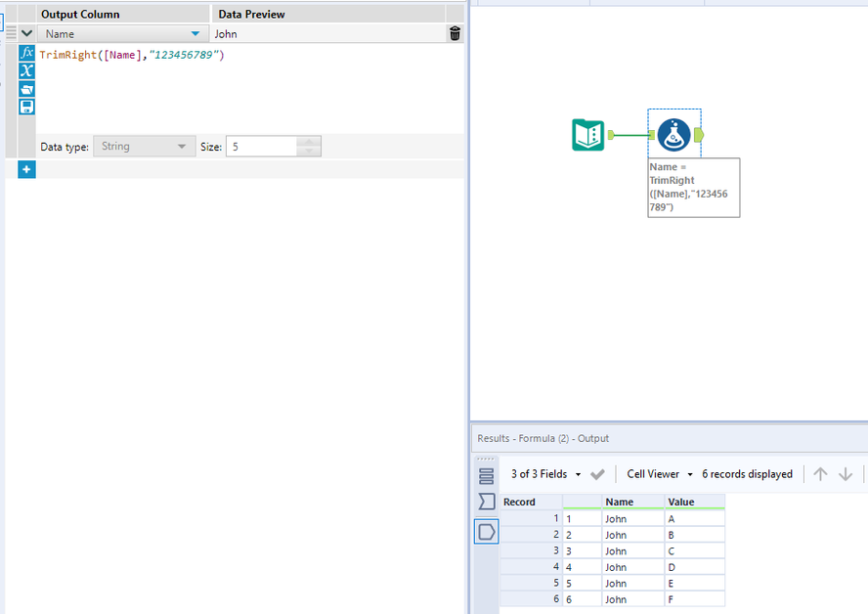868x614 pixels.
Task: Select Value cell E in record 5
Action: [x=695, y=583]
